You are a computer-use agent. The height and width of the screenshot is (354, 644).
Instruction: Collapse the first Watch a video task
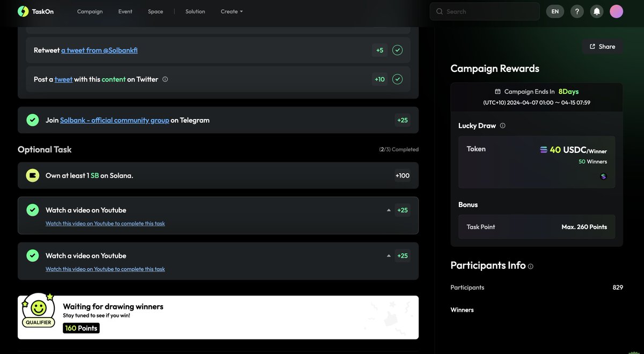[389, 210]
